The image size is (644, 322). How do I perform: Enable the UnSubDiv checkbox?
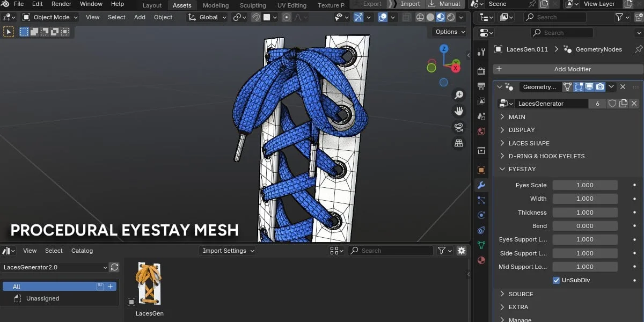[557, 280]
